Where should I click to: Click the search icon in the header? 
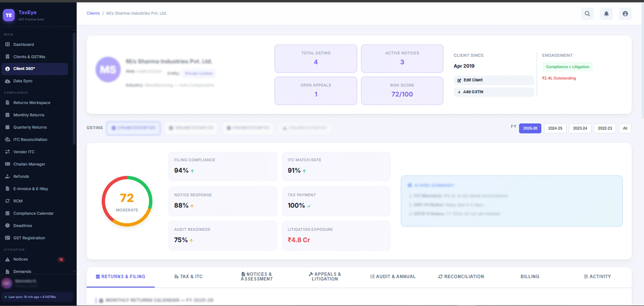[x=587, y=14]
